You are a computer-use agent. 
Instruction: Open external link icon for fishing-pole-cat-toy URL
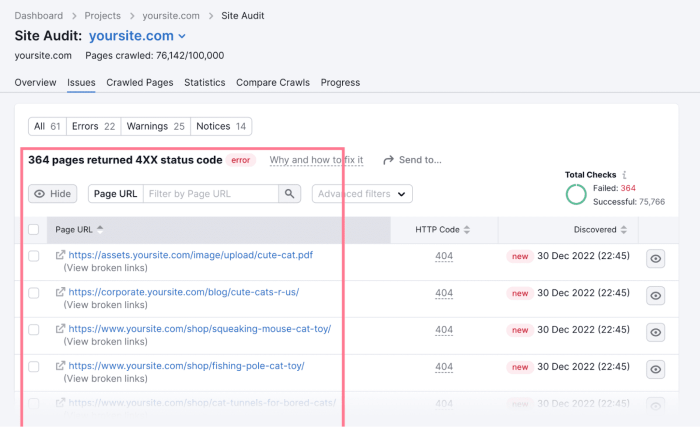[x=61, y=366]
